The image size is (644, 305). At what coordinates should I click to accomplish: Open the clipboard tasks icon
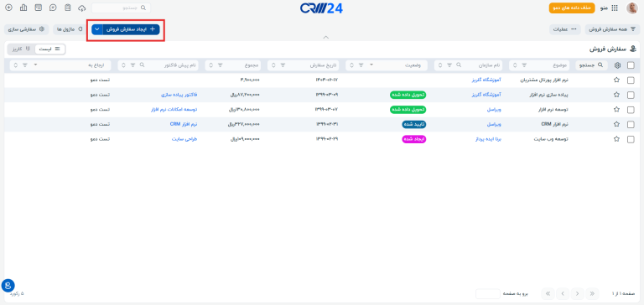[x=68, y=8]
